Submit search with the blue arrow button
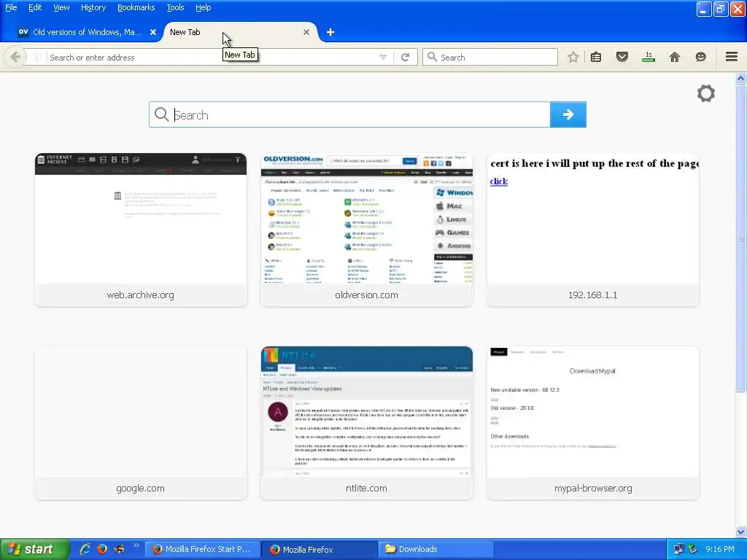The height and width of the screenshot is (560, 747). [568, 114]
